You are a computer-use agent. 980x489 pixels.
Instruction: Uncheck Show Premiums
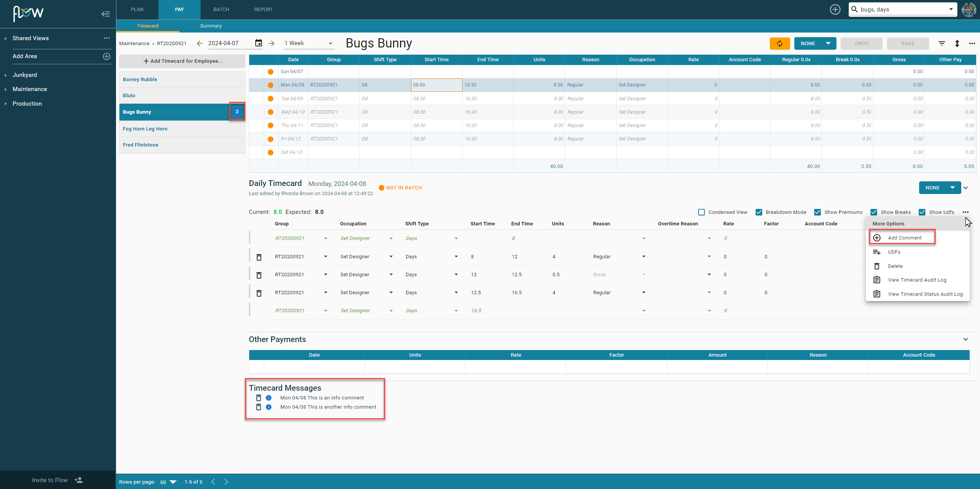(817, 212)
